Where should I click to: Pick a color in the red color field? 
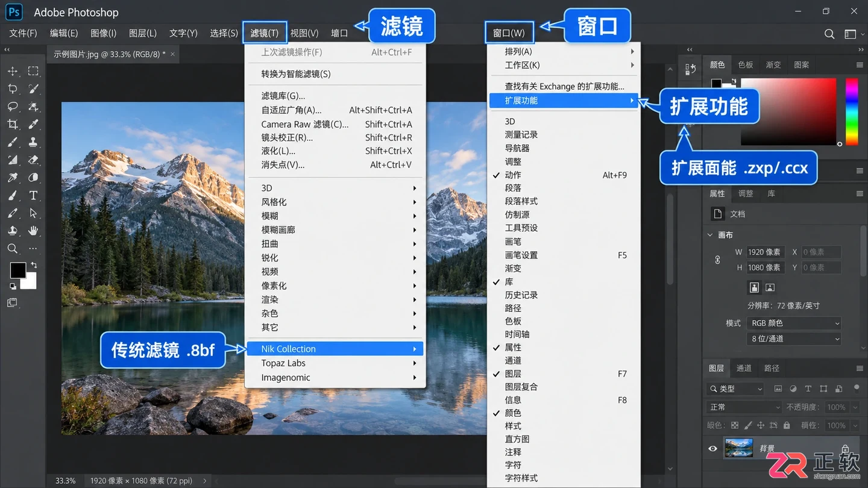point(788,111)
